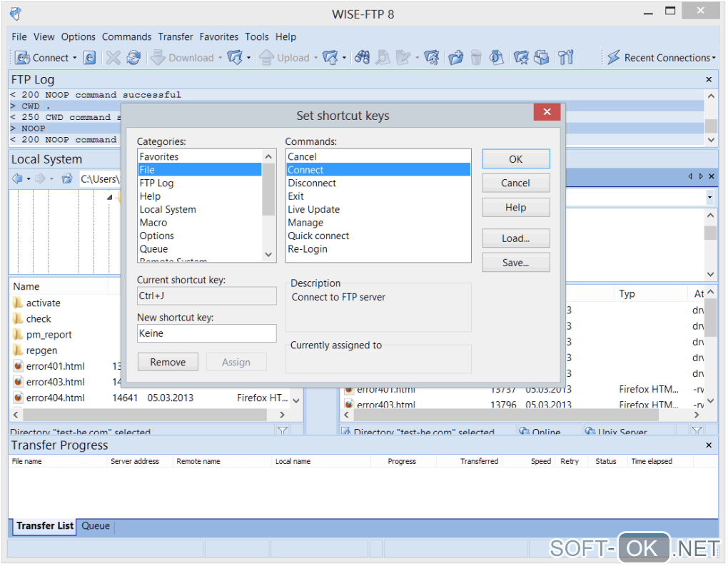Click the refresh toolbar icon

pos(133,58)
